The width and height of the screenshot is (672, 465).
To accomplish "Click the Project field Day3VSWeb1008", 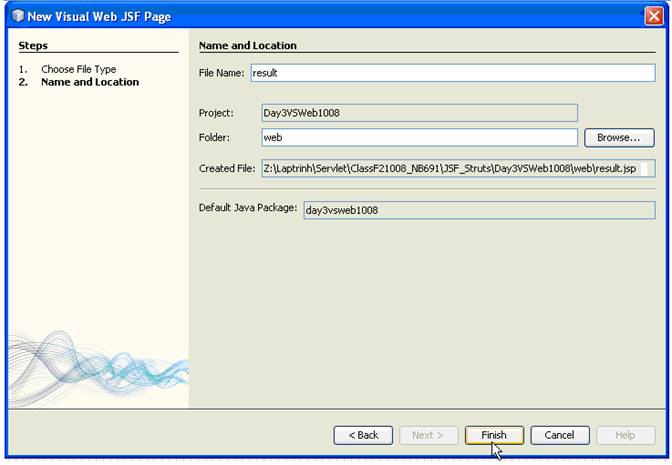I will (419, 113).
